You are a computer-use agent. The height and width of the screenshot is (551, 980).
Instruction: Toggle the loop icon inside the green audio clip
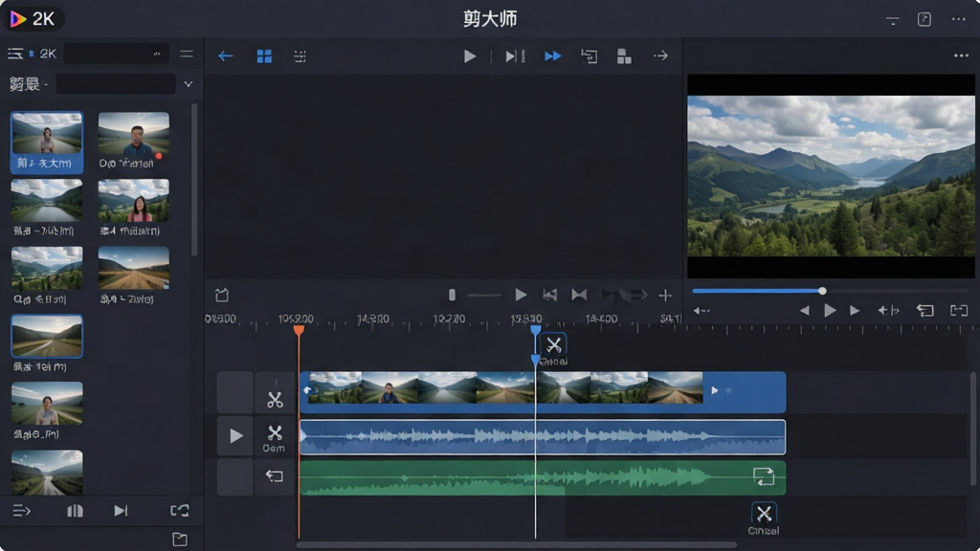[x=764, y=476]
